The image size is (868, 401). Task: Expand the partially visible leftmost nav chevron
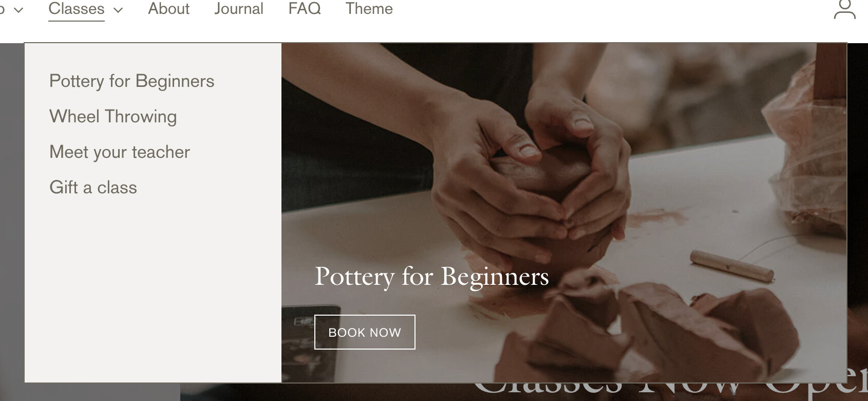pyautogui.click(x=18, y=10)
